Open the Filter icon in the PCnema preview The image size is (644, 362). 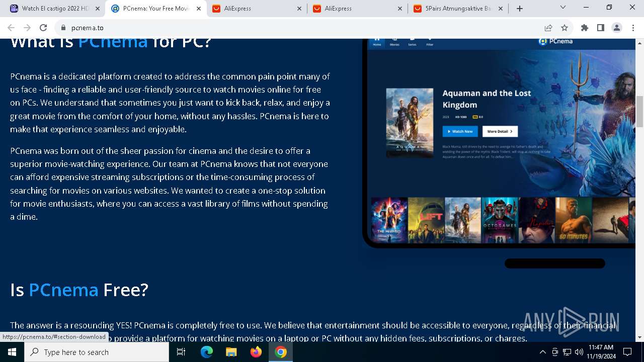tap(430, 42)
